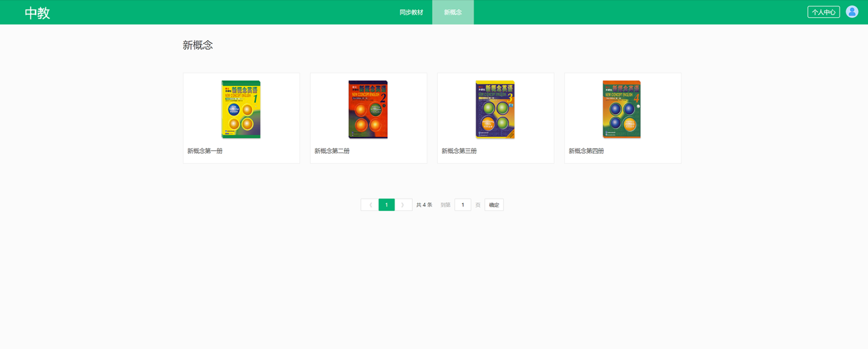Open the 新概念第三册 title link

459,151
